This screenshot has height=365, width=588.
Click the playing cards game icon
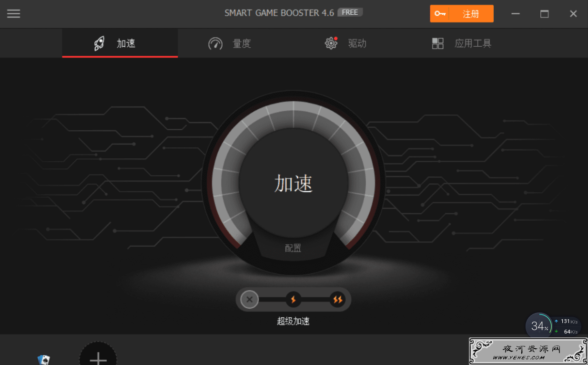point(44,359)
